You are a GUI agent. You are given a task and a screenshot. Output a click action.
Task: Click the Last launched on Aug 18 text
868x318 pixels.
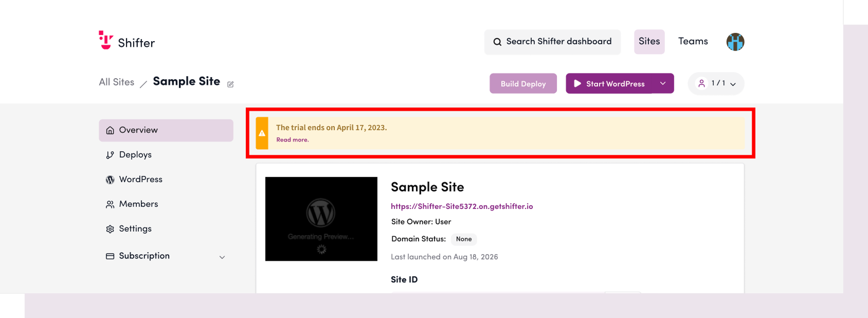[444, 257]
